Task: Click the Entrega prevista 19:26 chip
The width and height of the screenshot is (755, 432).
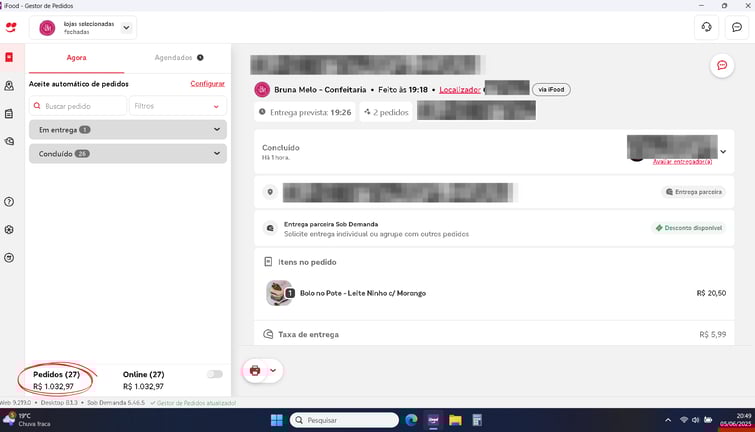Action: coord(305,112)
